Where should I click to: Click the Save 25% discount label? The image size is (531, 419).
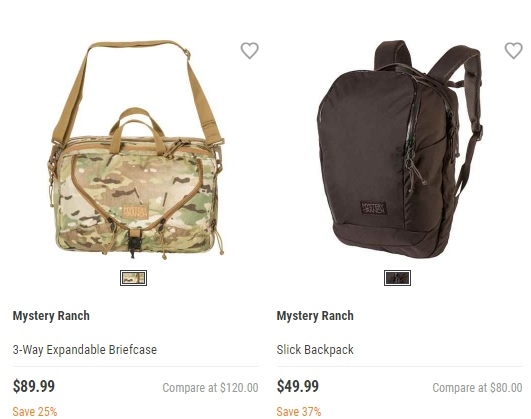(x=35, y=412)
